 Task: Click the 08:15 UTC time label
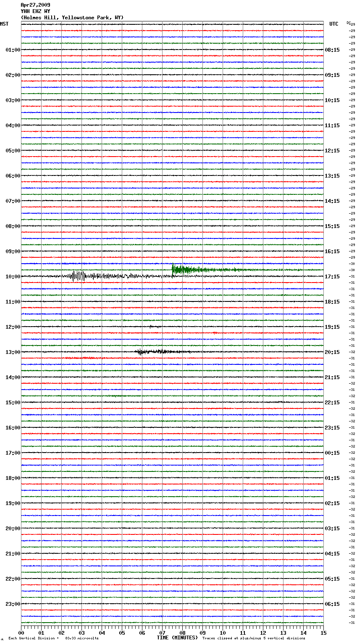(x=332, y=50)
